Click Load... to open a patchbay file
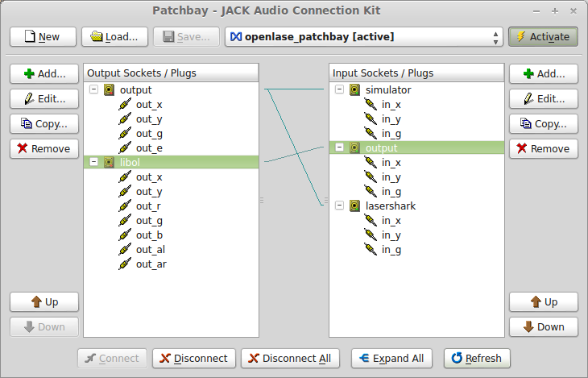588x378 pixels. pos(114,37)
